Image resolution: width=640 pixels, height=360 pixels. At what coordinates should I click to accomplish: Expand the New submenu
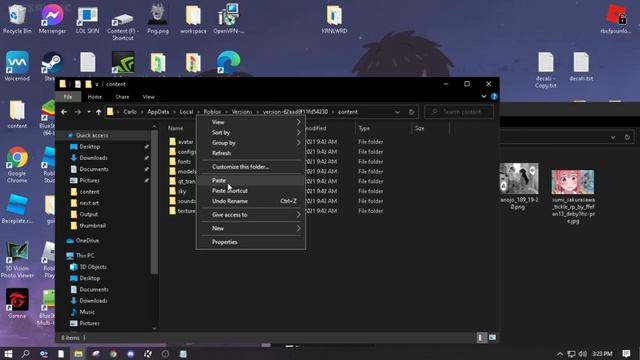(x=251, y=228)
